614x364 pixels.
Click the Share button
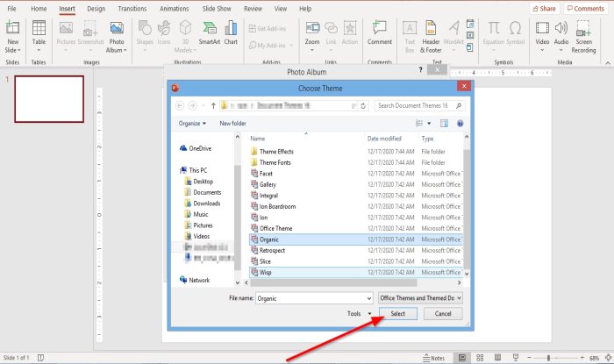coord(545,8)
